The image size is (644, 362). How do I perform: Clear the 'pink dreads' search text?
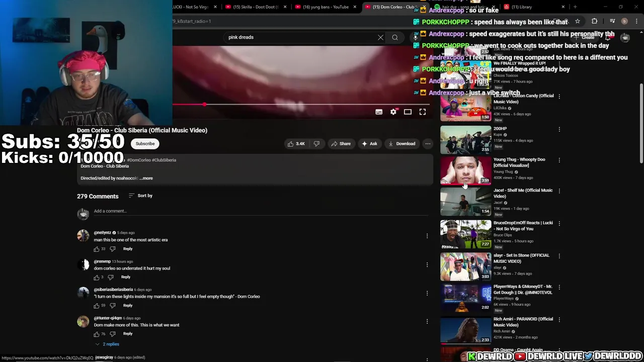(x=380, y=37)
